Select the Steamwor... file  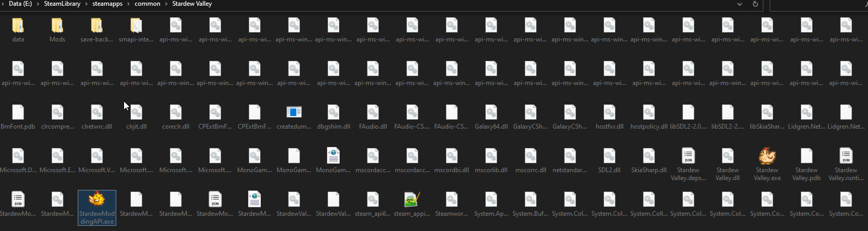click(x=452, y=204)
